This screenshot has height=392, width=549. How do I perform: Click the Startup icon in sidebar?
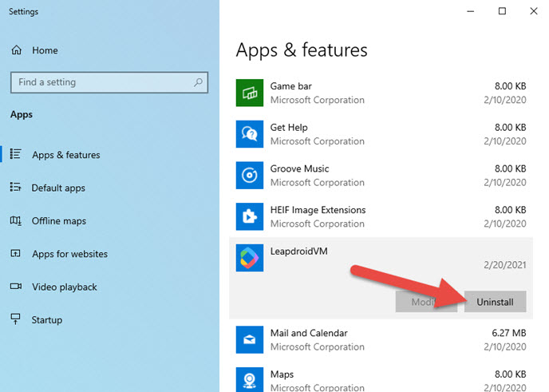click(16, 319)
